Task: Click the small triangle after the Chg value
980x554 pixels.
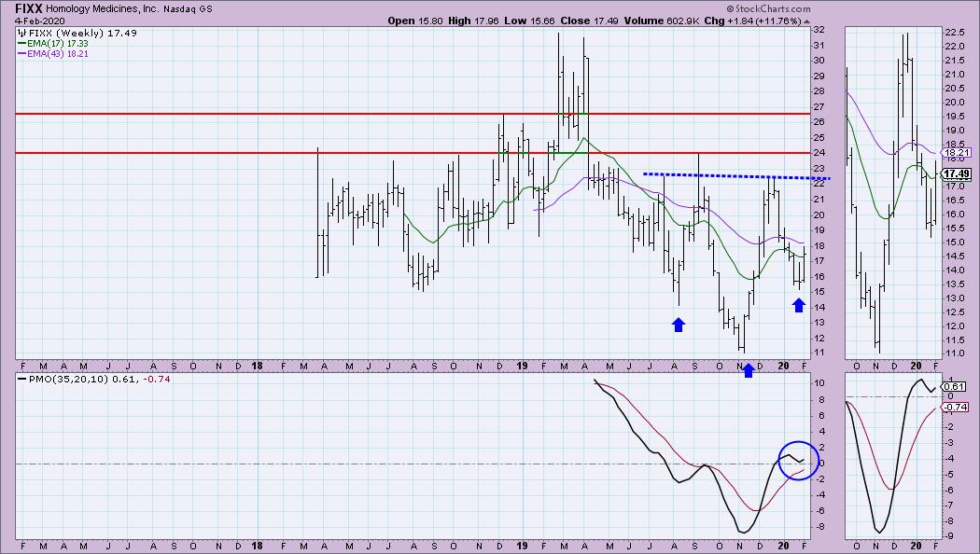Action: pyautogui.click(x=807, y=21)
